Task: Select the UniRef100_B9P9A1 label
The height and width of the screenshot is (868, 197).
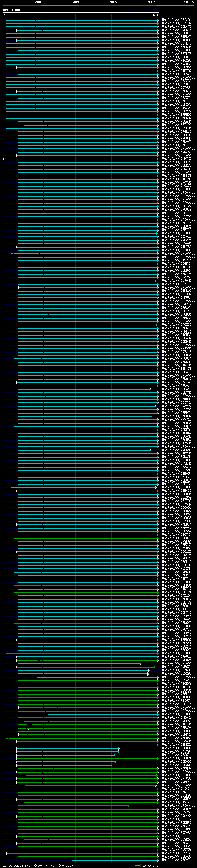Action: click(176, 67)
